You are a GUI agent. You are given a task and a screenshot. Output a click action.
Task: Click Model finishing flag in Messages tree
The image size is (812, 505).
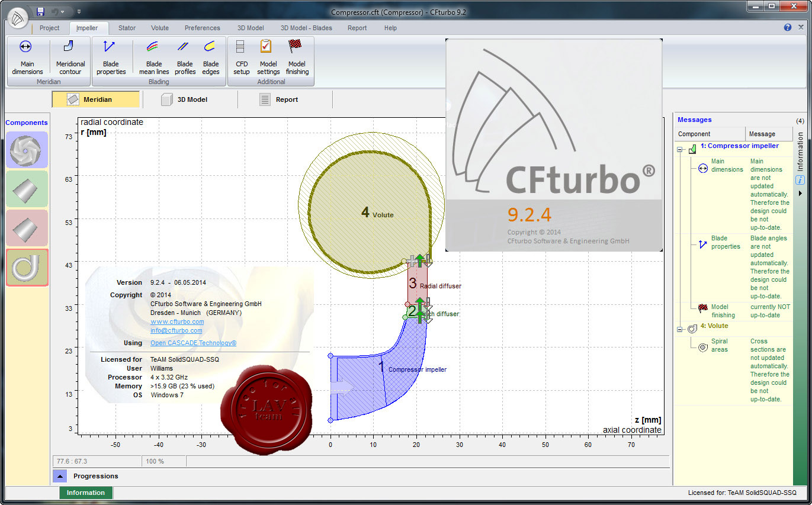pos(704,308)
